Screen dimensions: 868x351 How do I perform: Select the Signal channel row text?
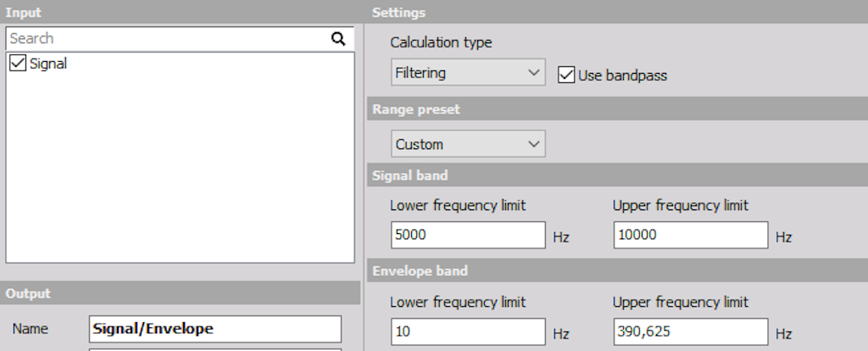48,64
